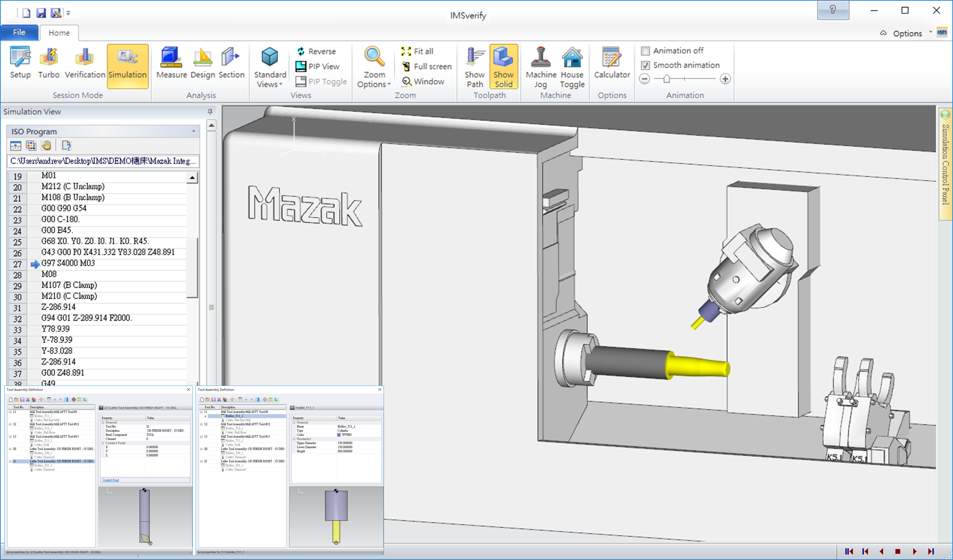Close the left Tool Assembly Definition window
Viewport: 953px width, 560px height.
point(188,390)
